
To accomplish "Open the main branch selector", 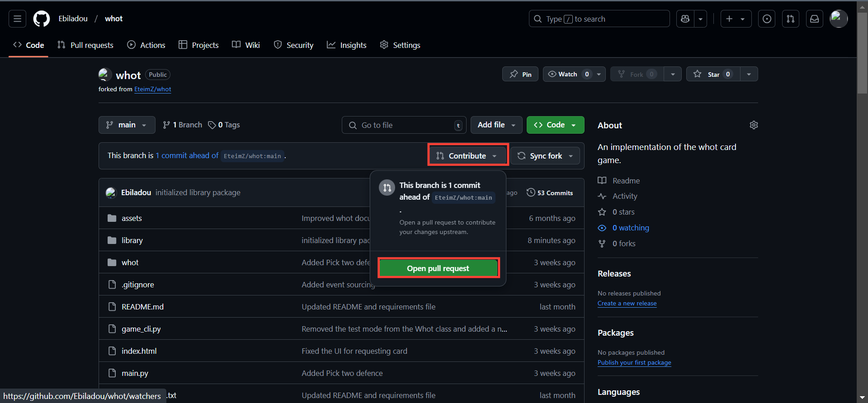I will click(x=127, y=125).
